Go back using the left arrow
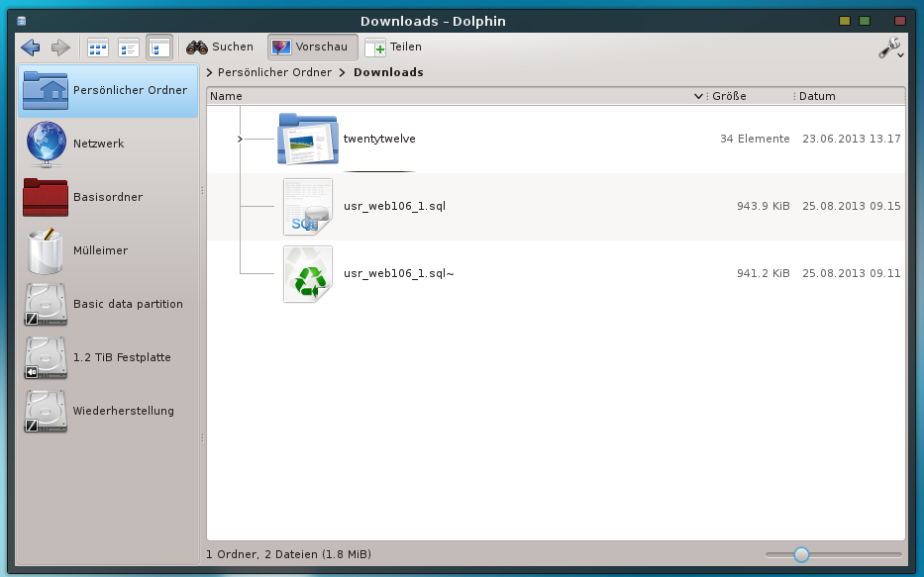This screenshot has height=577, width=924. coord(30,48)
